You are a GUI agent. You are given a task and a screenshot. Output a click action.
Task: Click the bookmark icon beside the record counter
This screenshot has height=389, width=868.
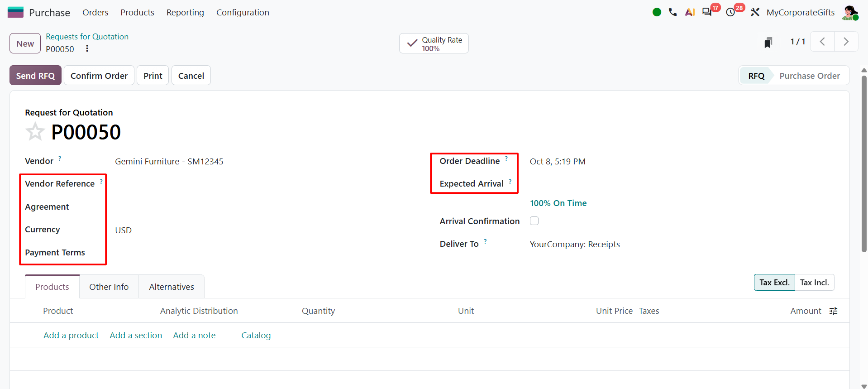coord(768,43)
